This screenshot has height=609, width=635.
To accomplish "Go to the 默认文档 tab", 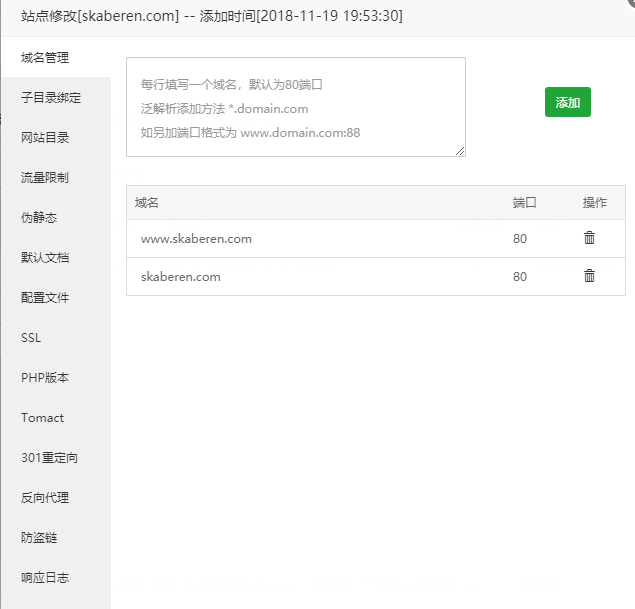I will tap(56, 258).
